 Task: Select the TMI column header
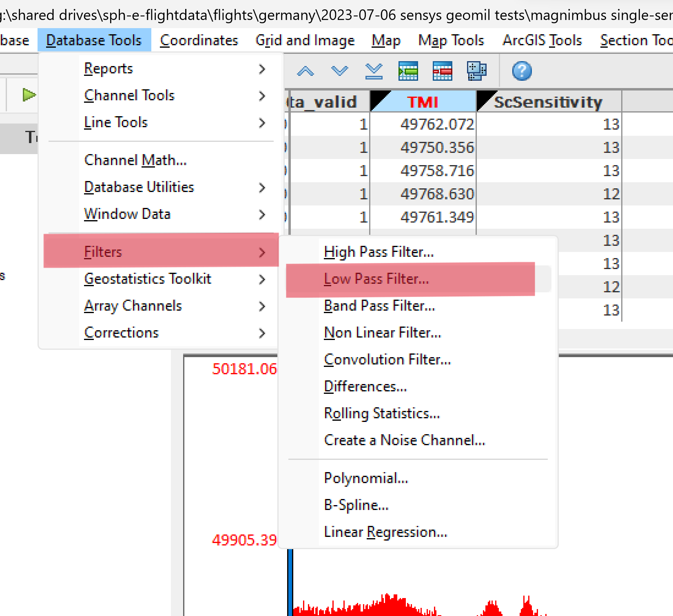click(423, 102)
